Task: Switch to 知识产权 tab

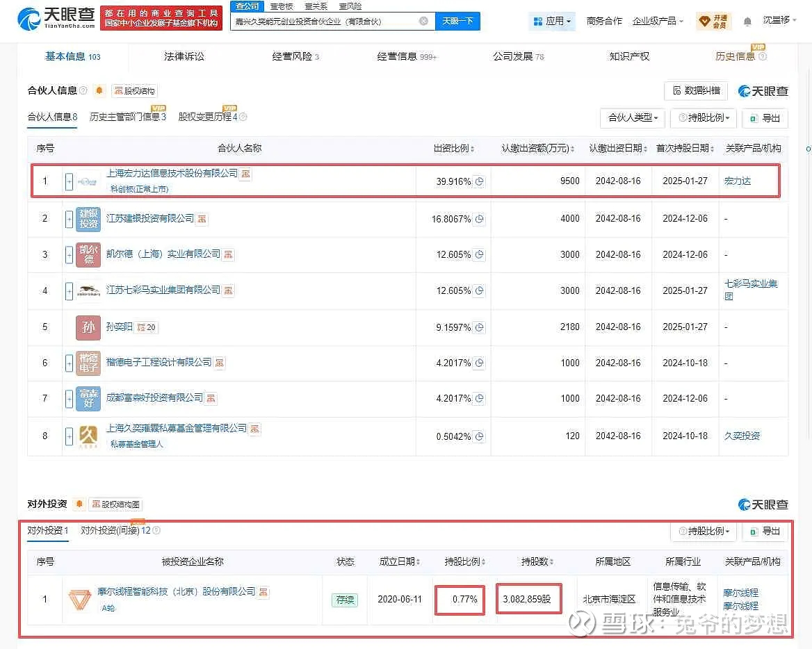Action: [629, 56]
